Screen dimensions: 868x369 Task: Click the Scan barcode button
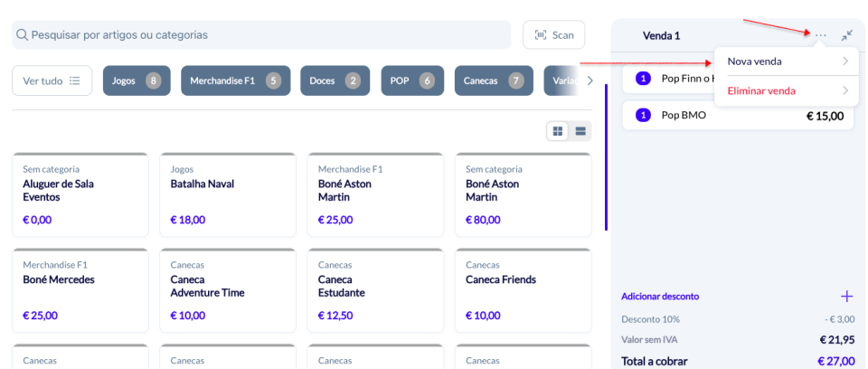click(x=553, y=35)
